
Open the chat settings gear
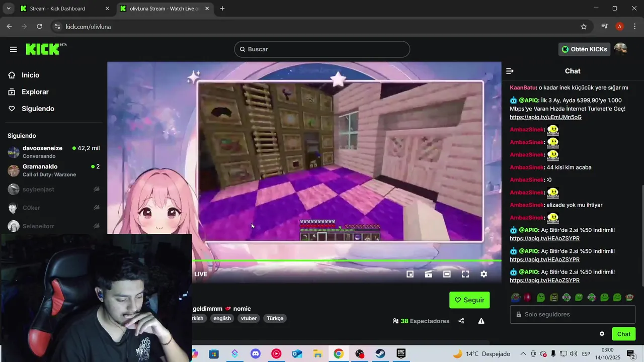click(x=602, y=334)
